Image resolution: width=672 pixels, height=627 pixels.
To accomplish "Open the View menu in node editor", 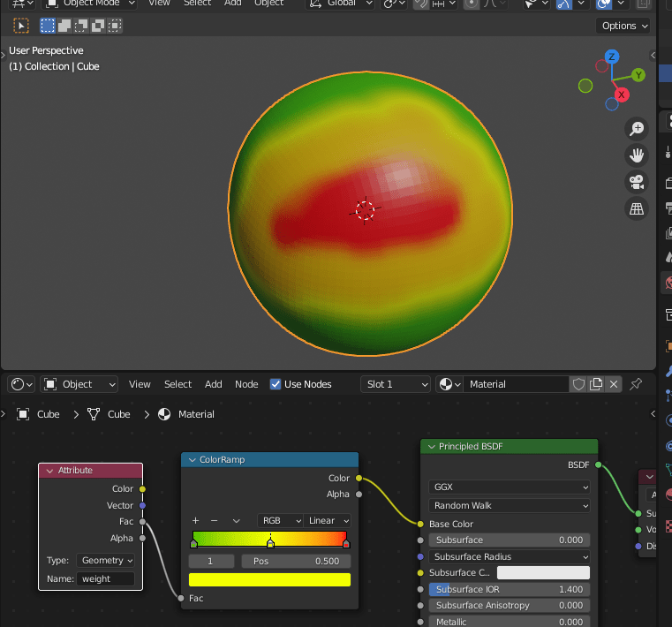I will (x=140, y=384).
